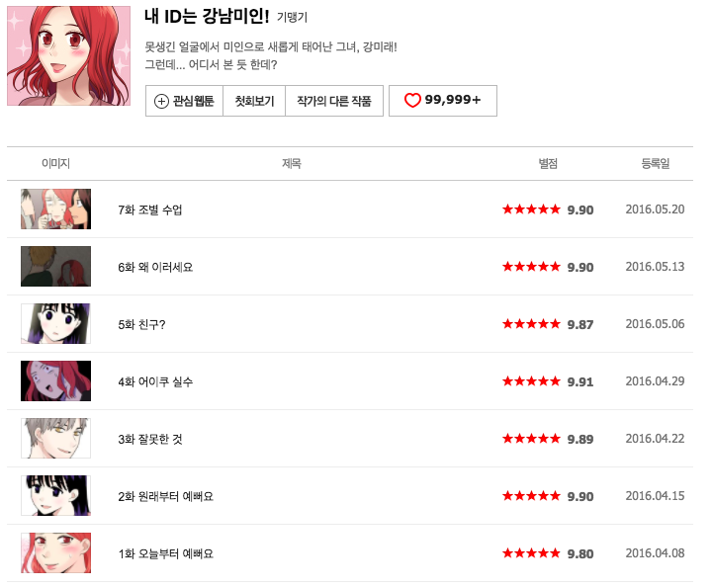Open episode thumbnail for 1화 오늘부터 예뻐요
712x588 pixels.
pos(55,553)
